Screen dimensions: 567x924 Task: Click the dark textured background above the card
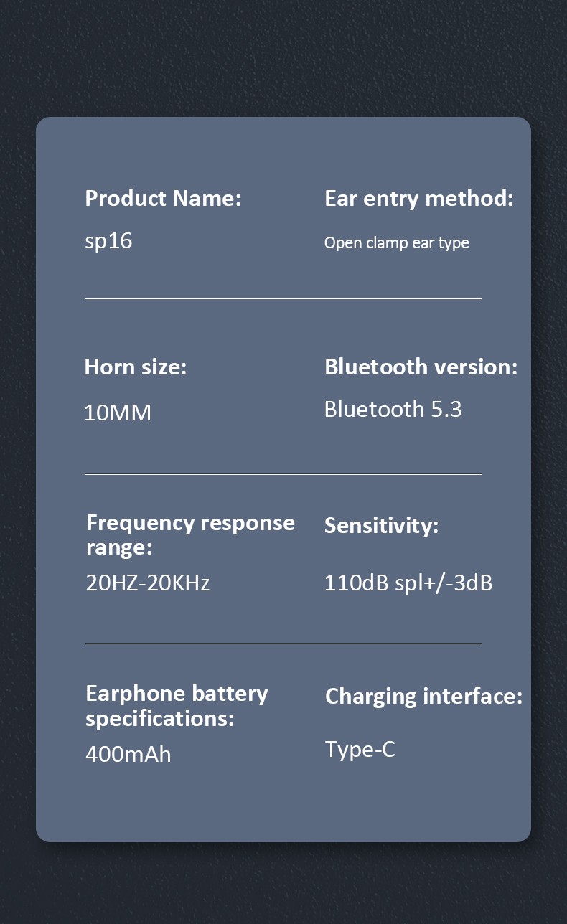coord(283,57)
